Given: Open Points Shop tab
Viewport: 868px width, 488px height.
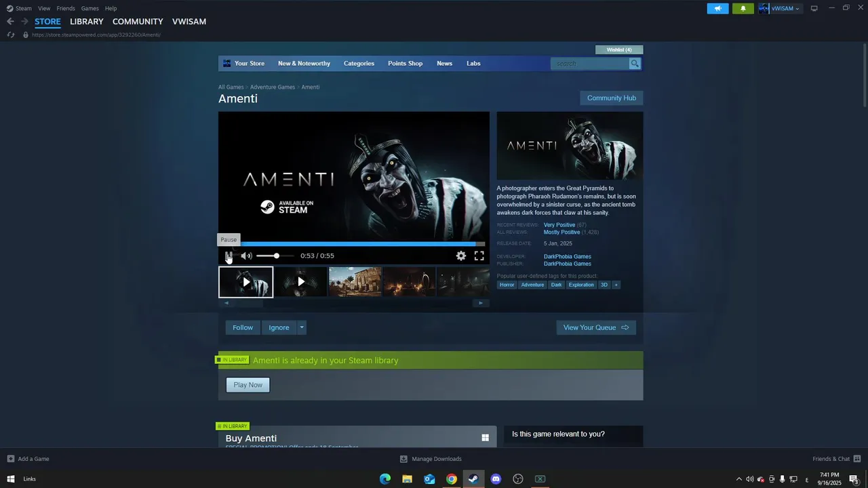Looking at the screenshot, I should 405,64.
